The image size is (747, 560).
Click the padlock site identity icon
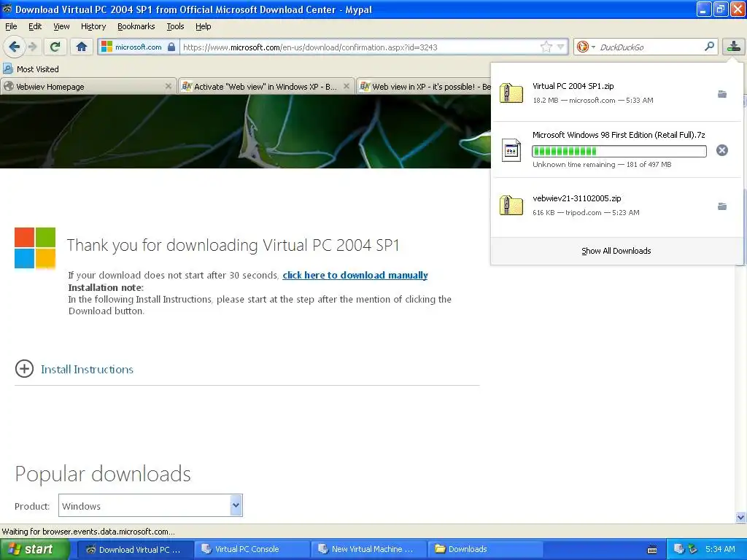(171, 47)
